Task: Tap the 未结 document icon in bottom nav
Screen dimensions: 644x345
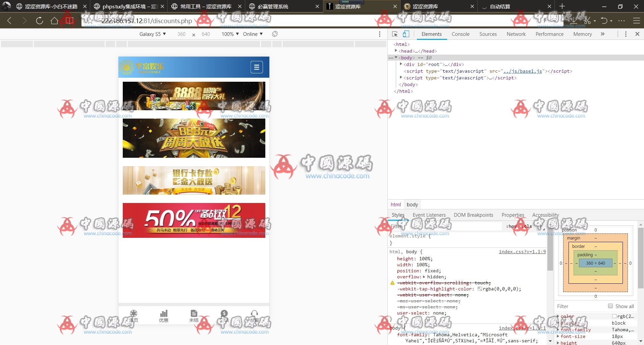Action: (194, 316)
